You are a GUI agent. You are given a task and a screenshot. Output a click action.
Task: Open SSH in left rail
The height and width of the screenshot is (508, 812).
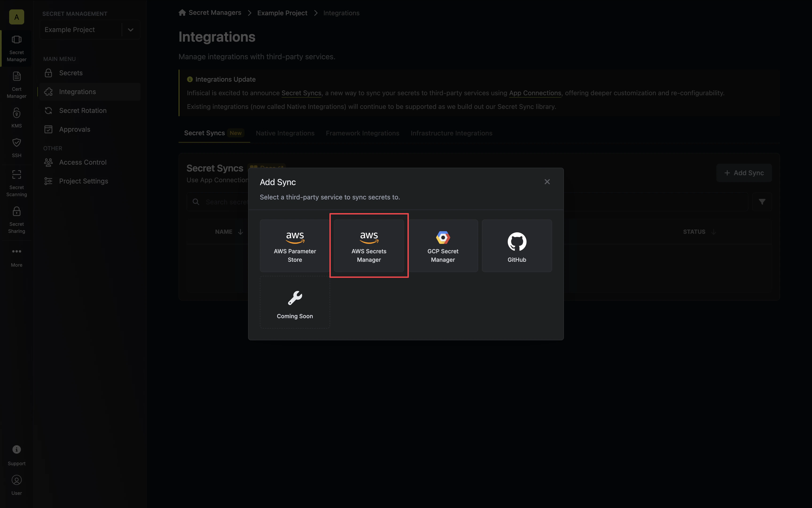point(16,148)
